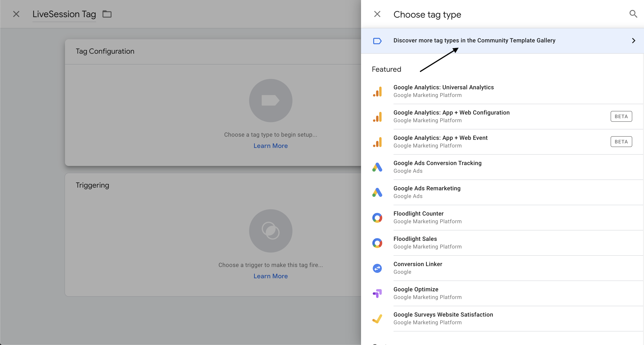Close the Choose tag type panel
The width and height of the screenshot is (644, 345).
pos(377,14)
